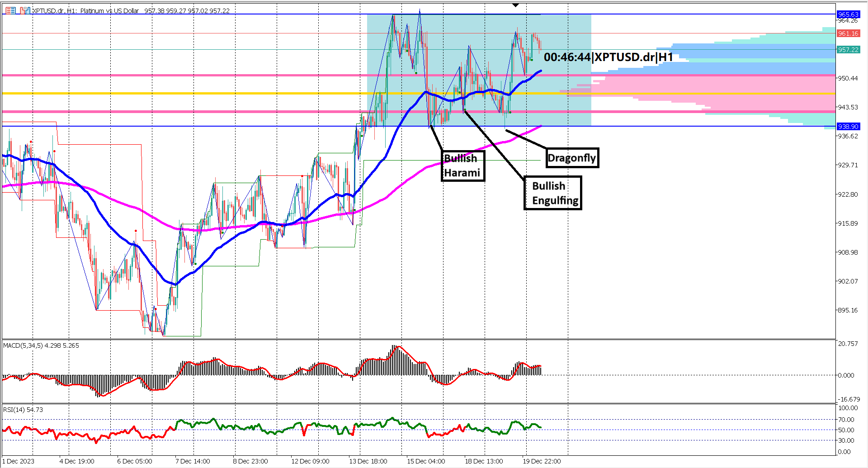Select the yellow horizontal pivot line

coord(181,93)
